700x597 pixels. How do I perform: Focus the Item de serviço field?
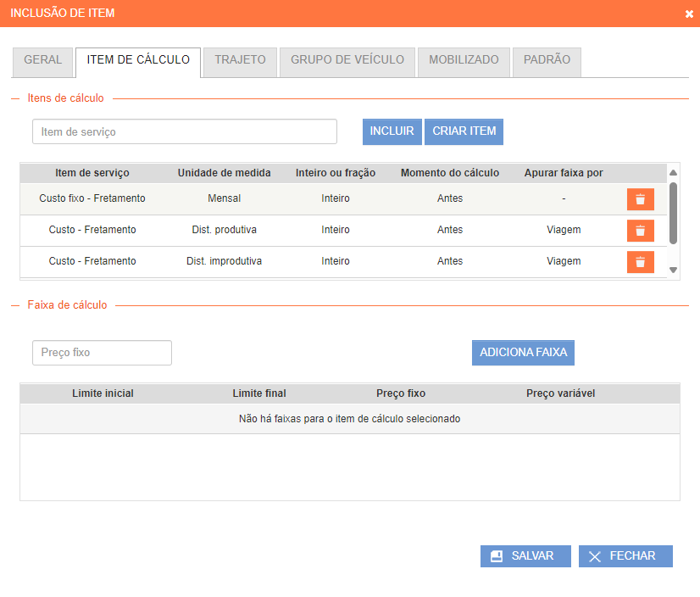[185, 132]
